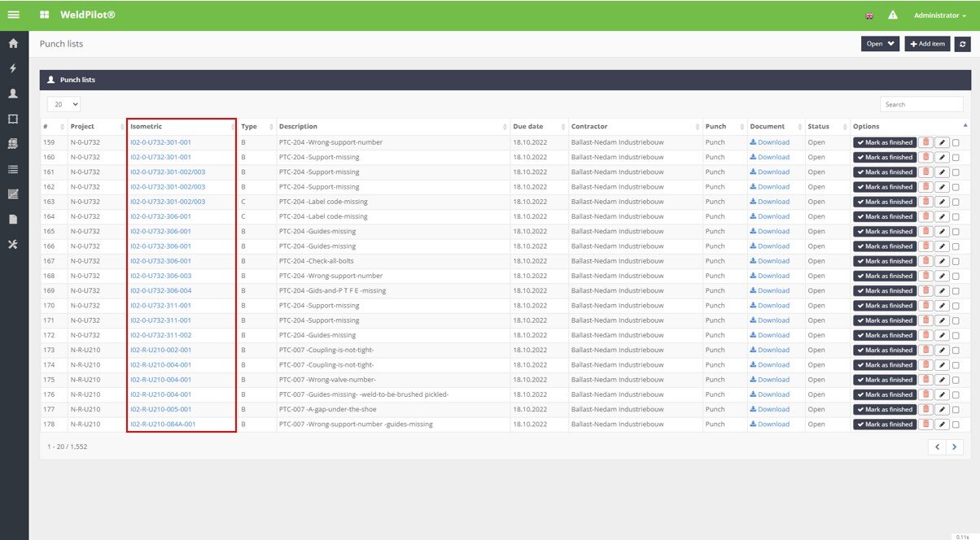Image resolution: width=980 pixels, height=540 pixels.
Task: Open isometric link I02-R-U210-005-001
Action: point(160,409)
